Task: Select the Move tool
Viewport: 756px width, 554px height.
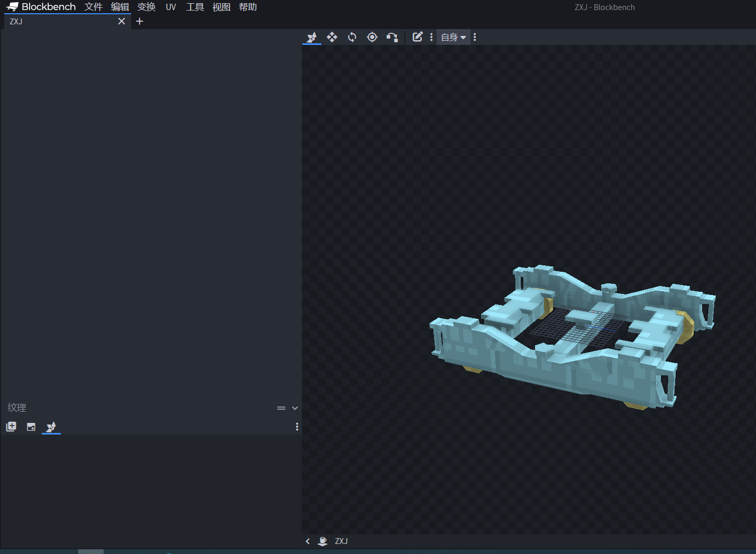Action: coord(332,37)
